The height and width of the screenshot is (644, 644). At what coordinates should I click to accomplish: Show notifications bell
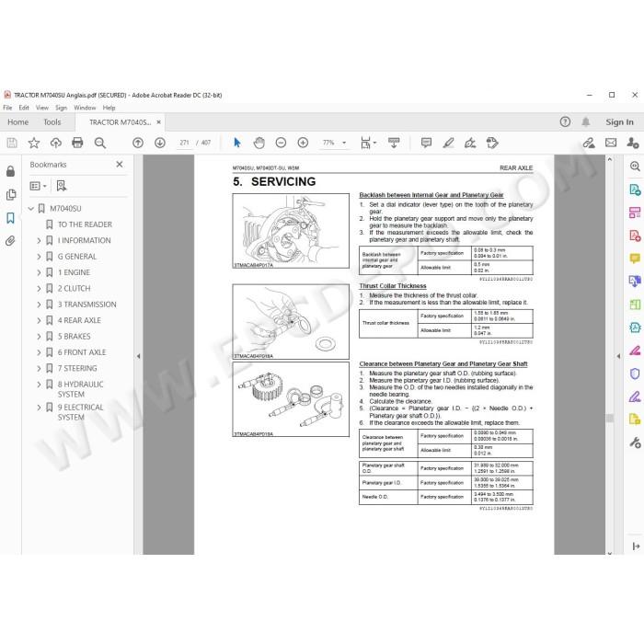tap(586, 121)
